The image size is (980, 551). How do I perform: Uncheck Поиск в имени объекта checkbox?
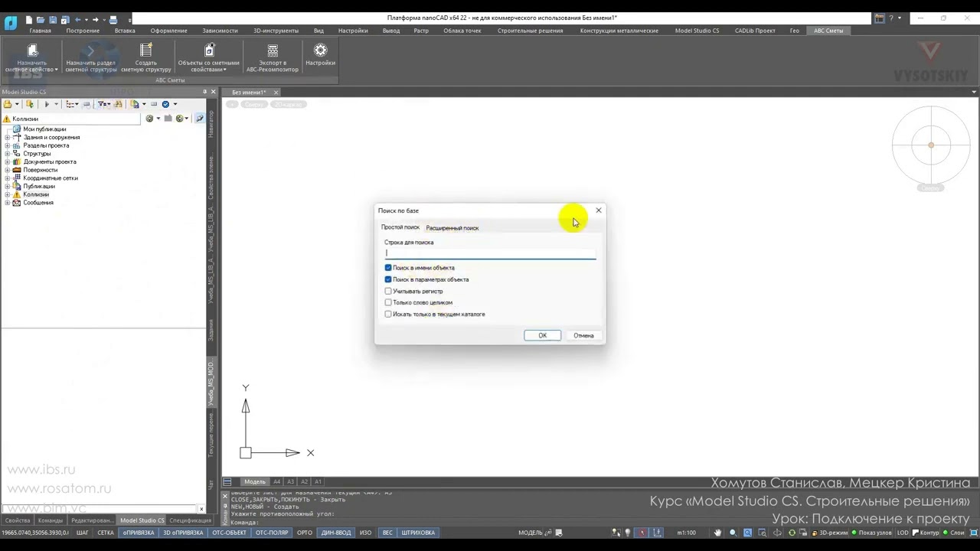point(388,268)
